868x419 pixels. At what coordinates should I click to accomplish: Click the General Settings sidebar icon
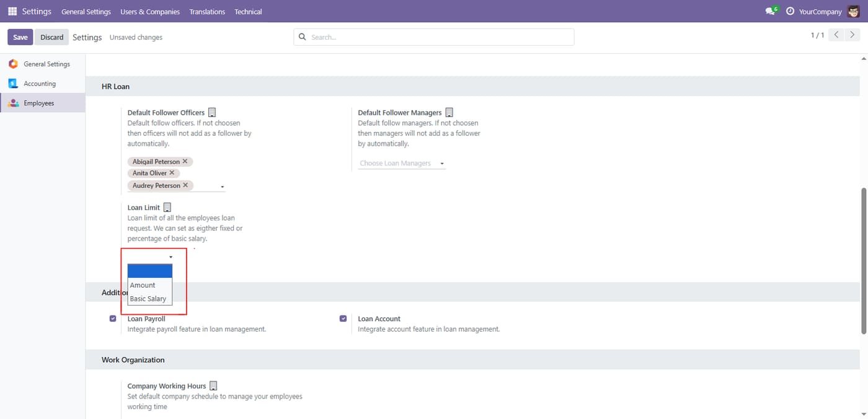(13, 64)
